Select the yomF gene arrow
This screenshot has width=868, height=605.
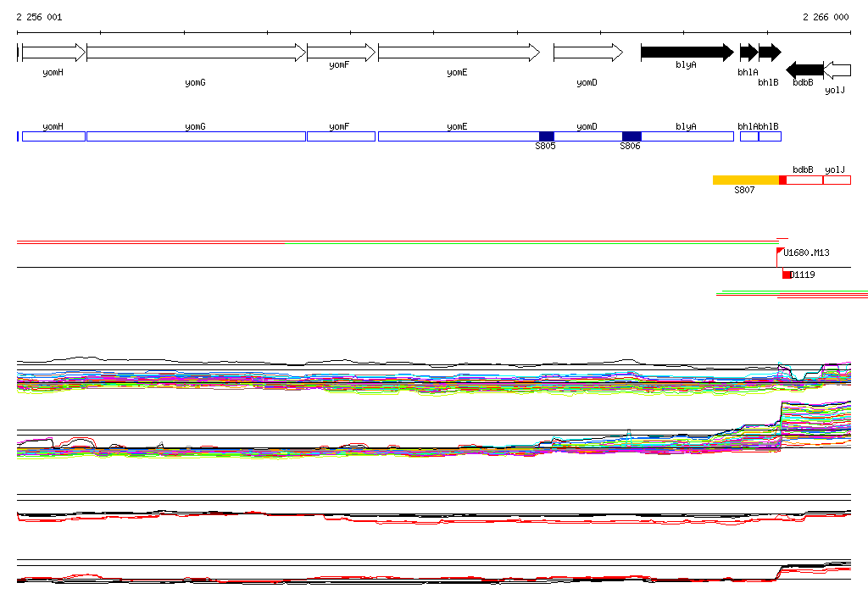coord(341,53)
